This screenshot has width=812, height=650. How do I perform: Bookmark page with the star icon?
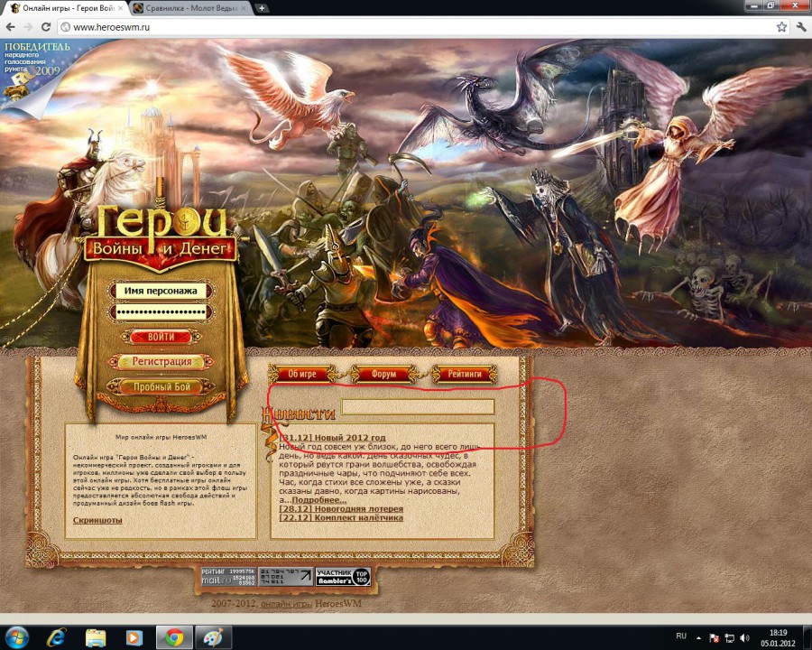(781, 27)
